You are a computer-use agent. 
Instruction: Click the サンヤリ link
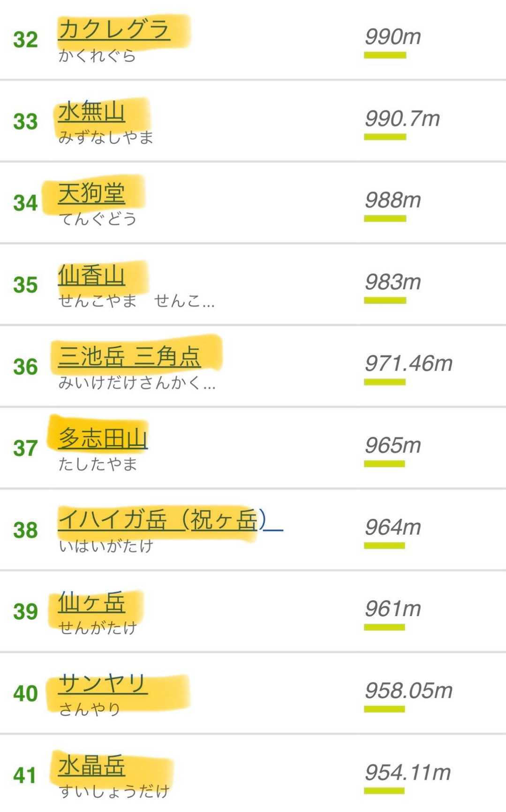(x=103, y=683)
